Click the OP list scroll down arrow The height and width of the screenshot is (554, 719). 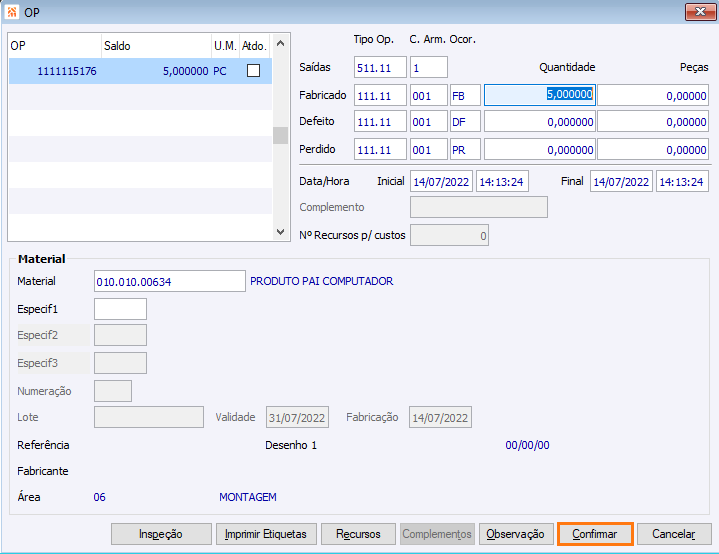[x=281, y=232]
